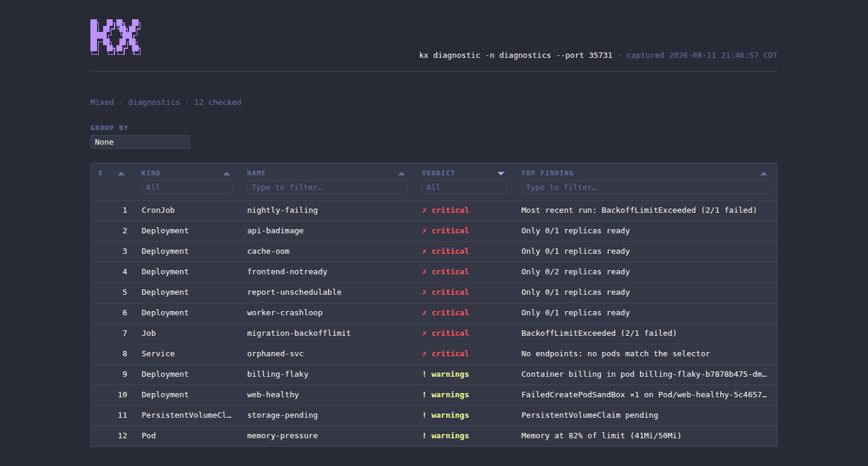
Task: Select the frontend-notready name cell
Action: (x=287, y=272)
